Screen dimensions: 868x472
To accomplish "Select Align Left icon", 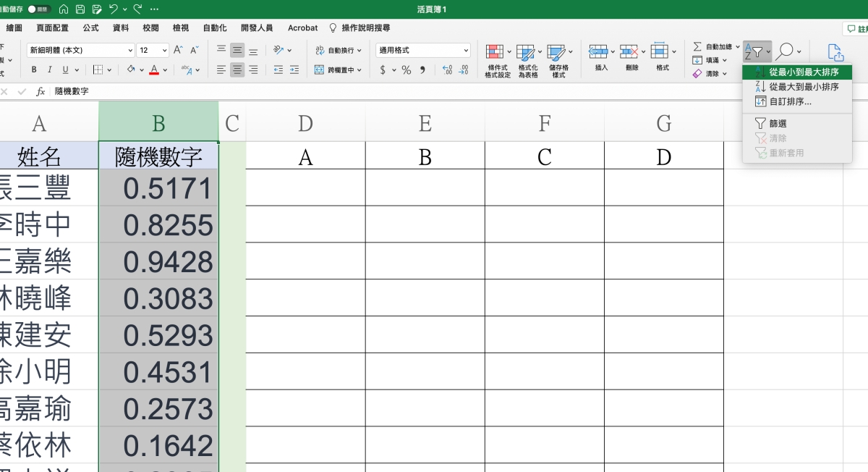I will 221,69.
